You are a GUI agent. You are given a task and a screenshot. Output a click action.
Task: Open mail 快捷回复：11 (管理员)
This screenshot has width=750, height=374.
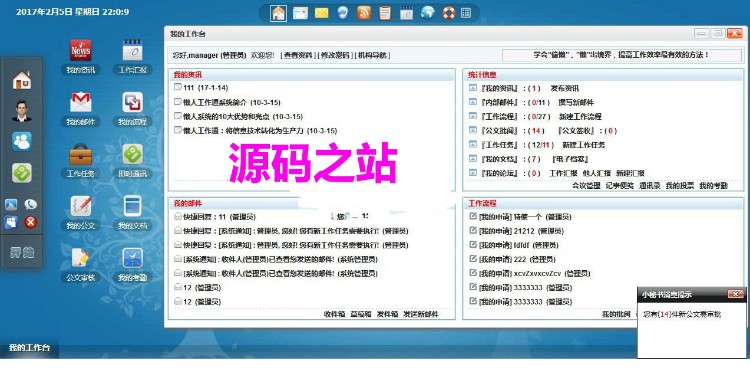[221, 217]
